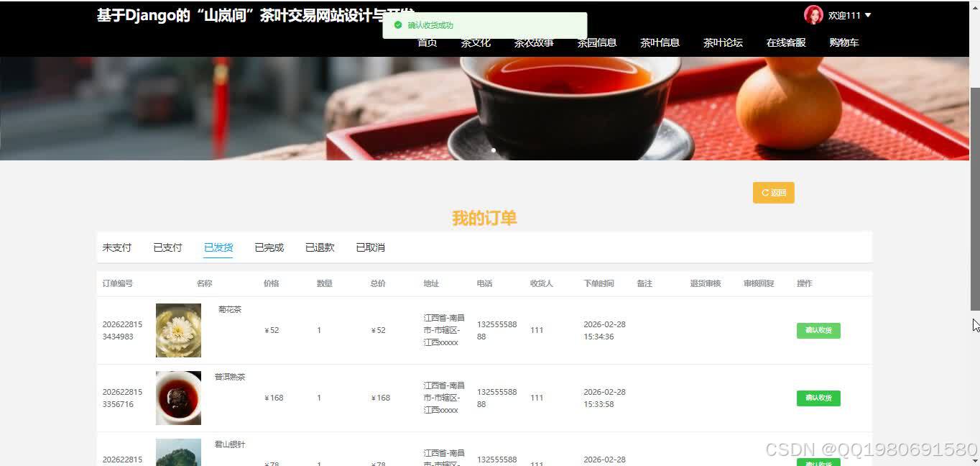Viewport: 980px width, 466px height.
Task: Click the 总价 column header
Action: point(378,283)
